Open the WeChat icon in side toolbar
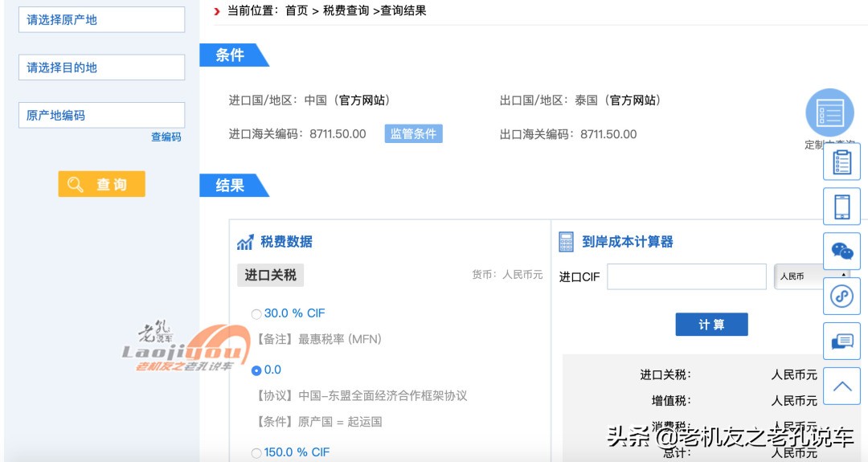The height and width of the screenshot is (462, 868). [842, 251]
